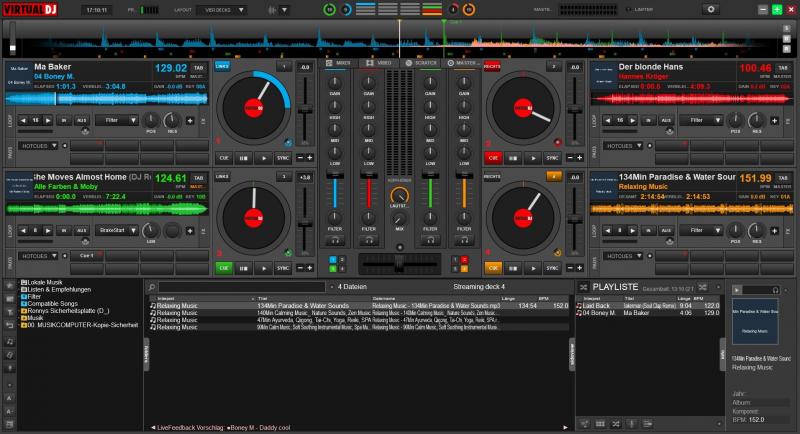Toggle headphone cue on the green mixer channel

pyautogui.click(x=430, y=240)
